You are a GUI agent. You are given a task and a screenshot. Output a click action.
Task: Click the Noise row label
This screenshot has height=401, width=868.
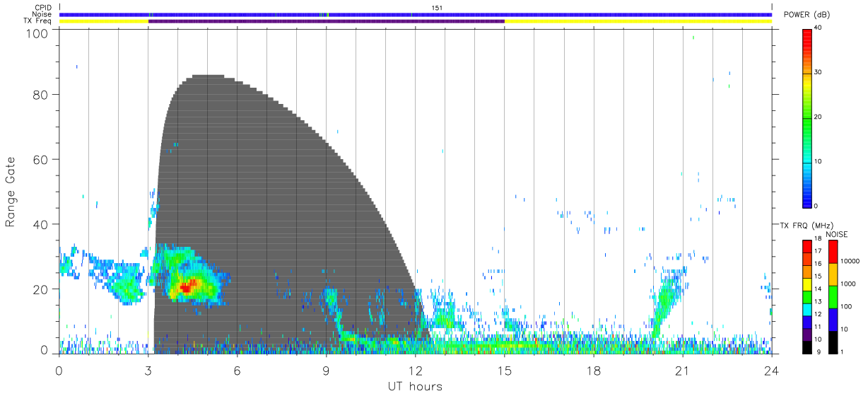tap(42, 14)
